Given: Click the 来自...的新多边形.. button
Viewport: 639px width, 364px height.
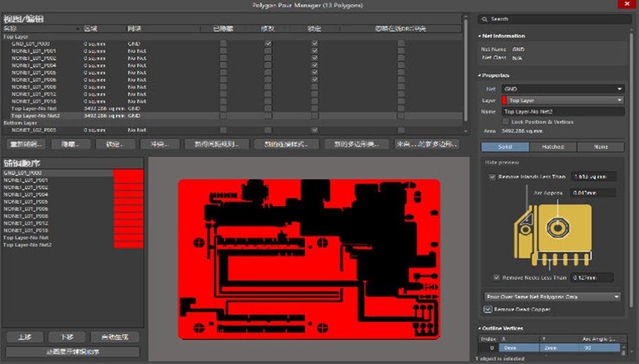Looking at the screenshot, I should tap(427, 144).
